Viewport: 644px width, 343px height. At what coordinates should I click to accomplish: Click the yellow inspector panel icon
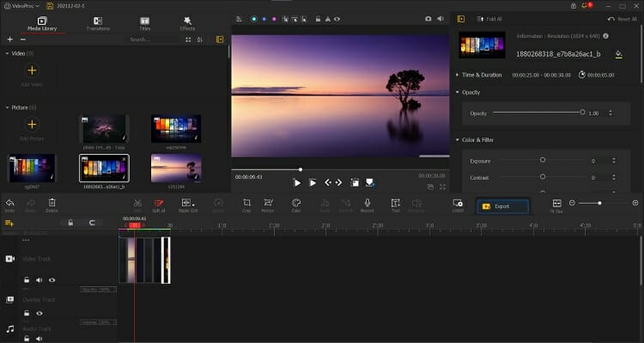pyautogui.click(x=461, y=19)
